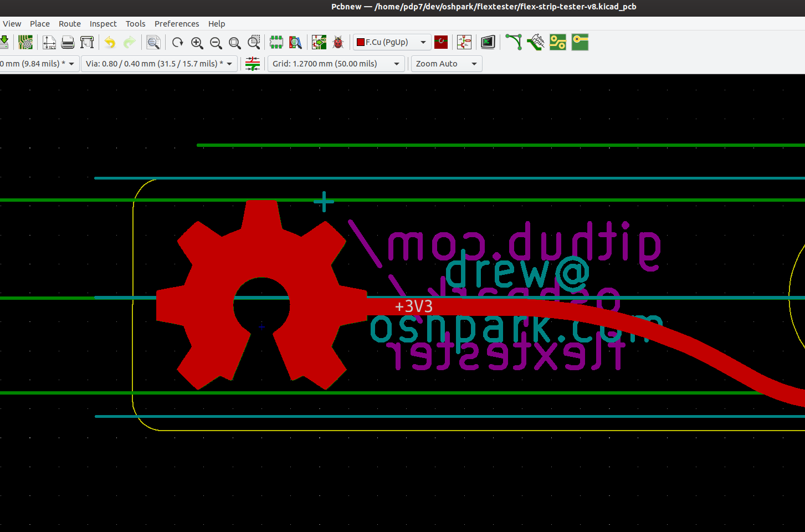Toggle the zoom-to-selection tool
The height and width of the screenshot is (532, 805).
(x=254, y=42)
